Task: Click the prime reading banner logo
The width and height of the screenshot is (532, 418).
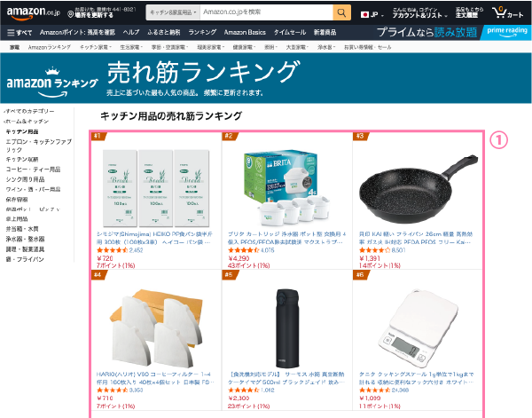Action: point(507,32)
